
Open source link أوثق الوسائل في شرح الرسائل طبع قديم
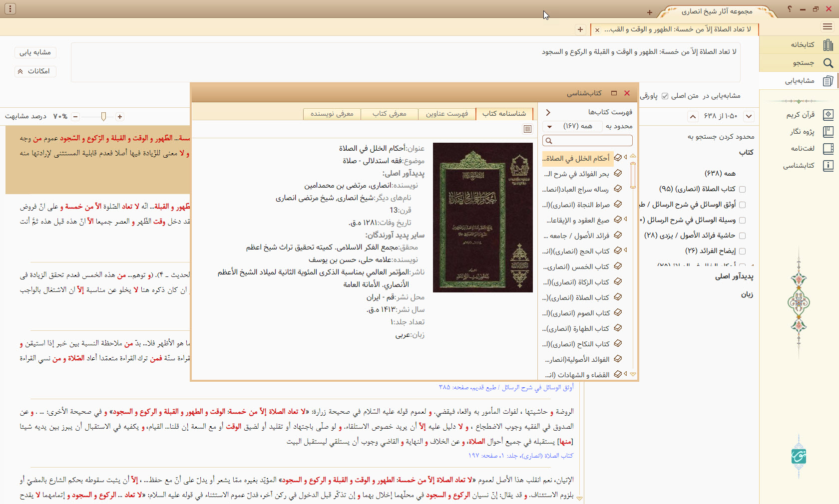point(506,387)
